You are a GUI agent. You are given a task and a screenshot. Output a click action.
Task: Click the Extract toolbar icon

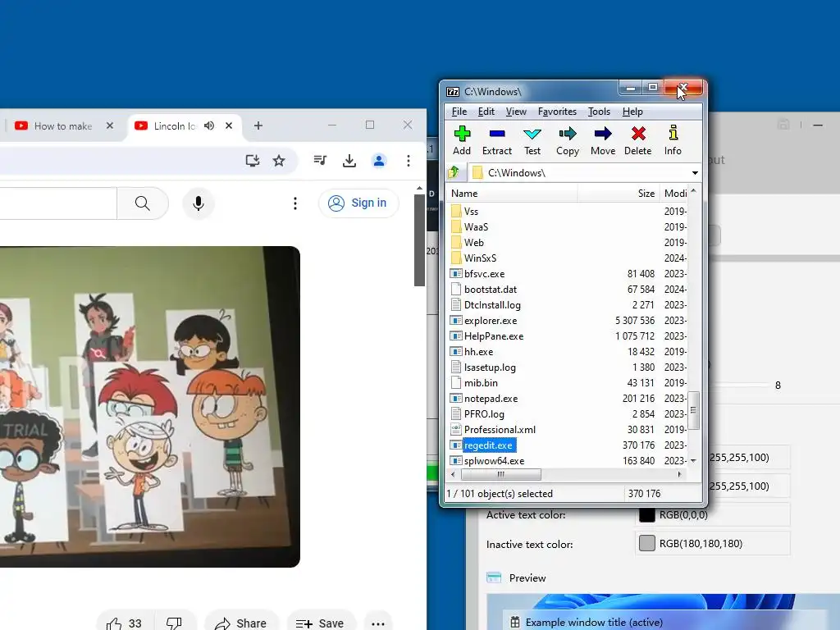pyautogui.click(x=496, y=141)
